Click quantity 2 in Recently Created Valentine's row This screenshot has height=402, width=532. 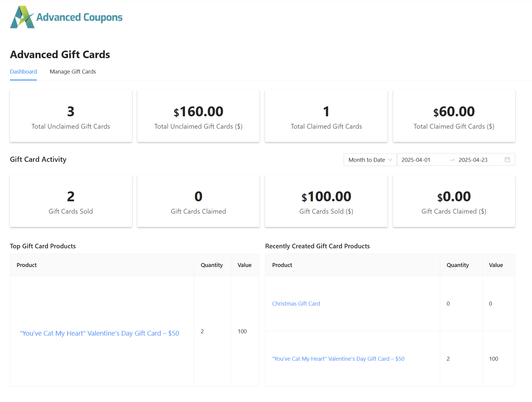(448, 359)
